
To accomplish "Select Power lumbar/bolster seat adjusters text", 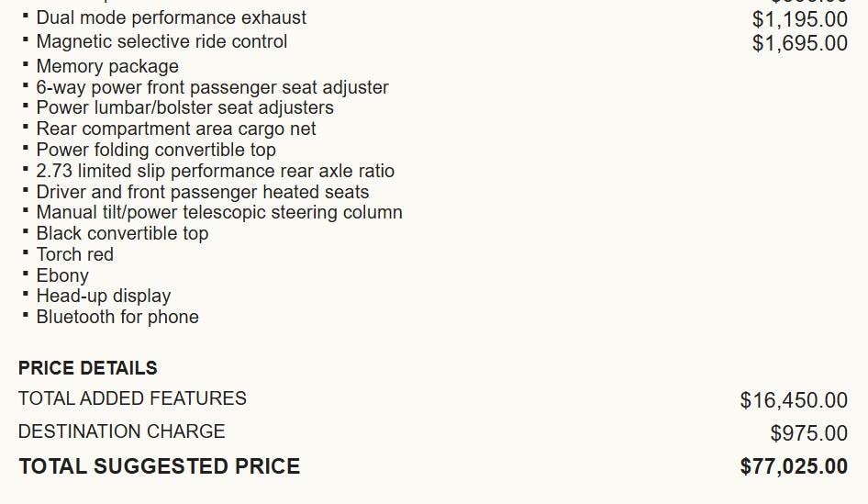I will (184, 107).
